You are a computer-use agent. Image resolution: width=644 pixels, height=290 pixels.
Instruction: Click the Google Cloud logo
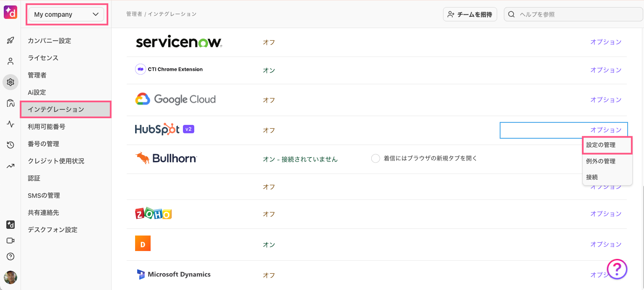175,99
